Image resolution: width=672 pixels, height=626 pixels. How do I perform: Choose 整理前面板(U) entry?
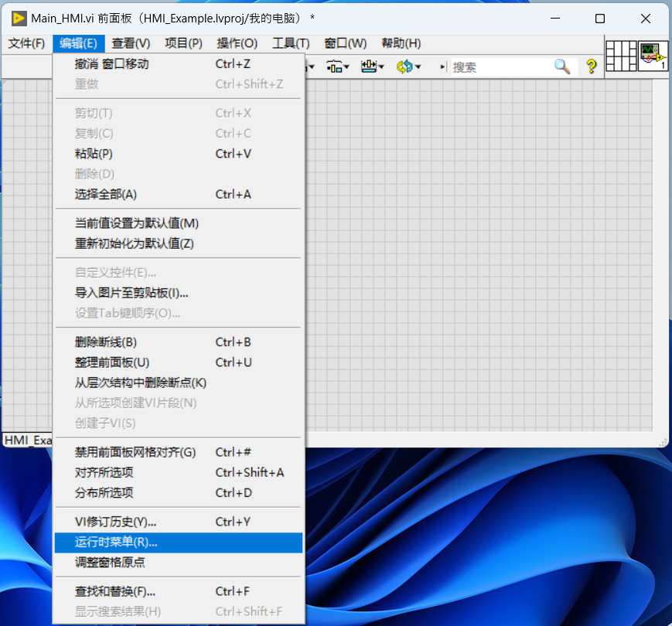179,362
